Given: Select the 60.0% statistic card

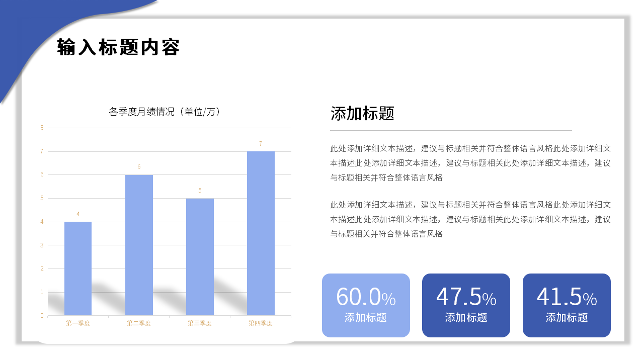Looking at the screenshot, I should (x=366, y=305).
